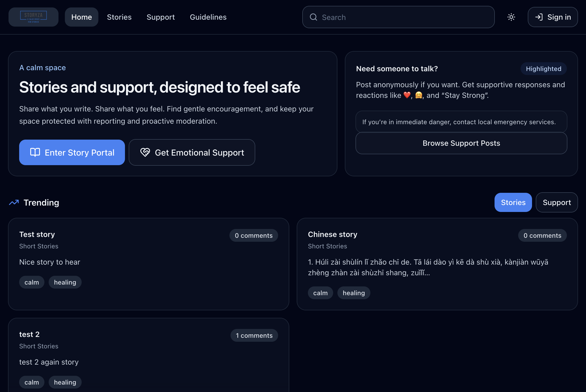Click Browse Support Posts button
Viewport: 586px width, 392px height.
461,143
